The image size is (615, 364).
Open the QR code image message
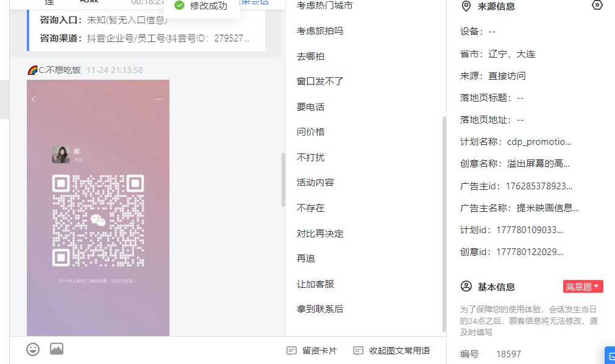(x=98, y=208)
